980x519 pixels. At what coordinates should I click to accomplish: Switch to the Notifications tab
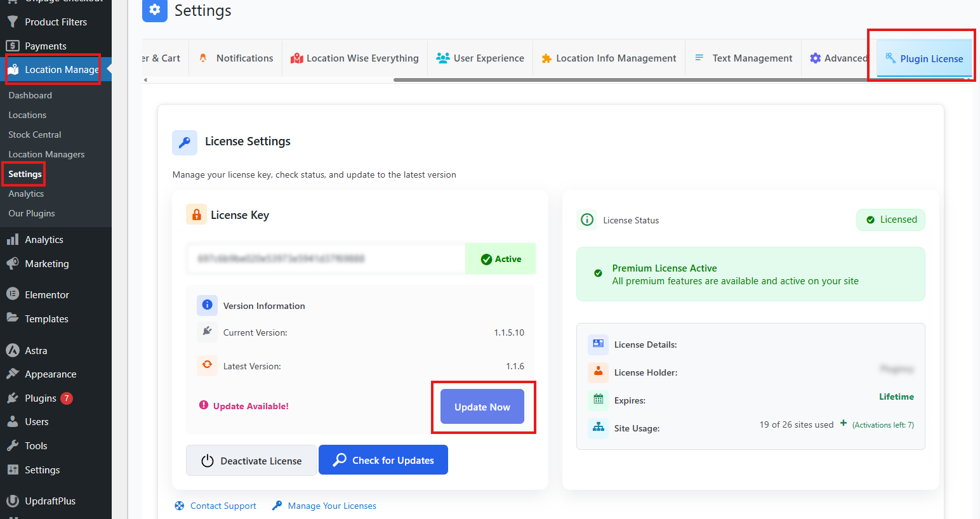tap(236, 58)
